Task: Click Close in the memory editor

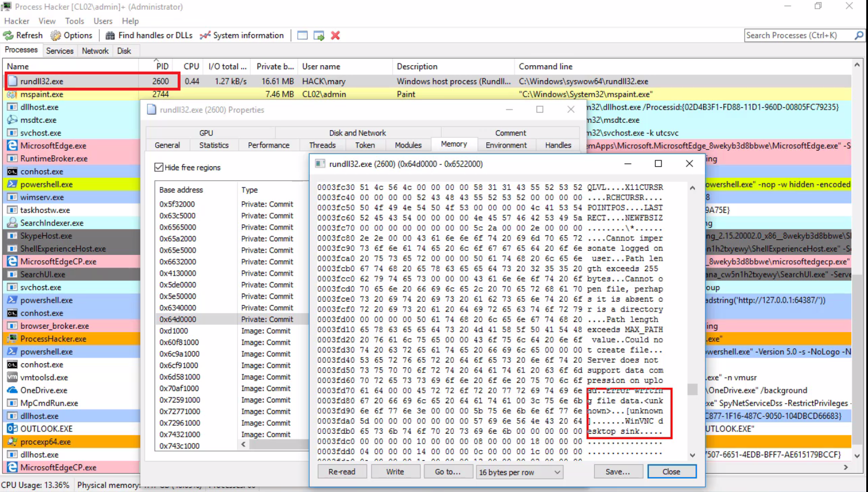Action: 671,472
